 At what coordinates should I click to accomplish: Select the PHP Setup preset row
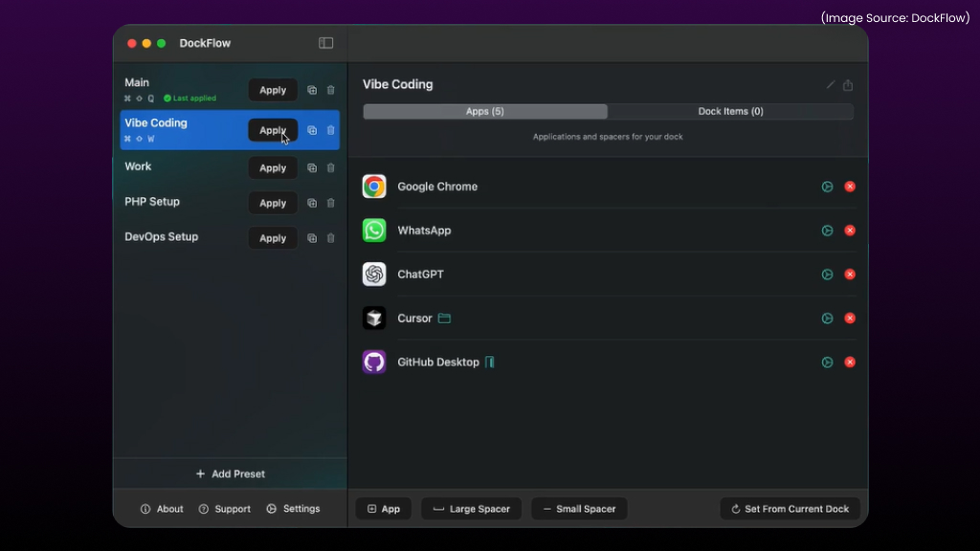coord(230,203)
